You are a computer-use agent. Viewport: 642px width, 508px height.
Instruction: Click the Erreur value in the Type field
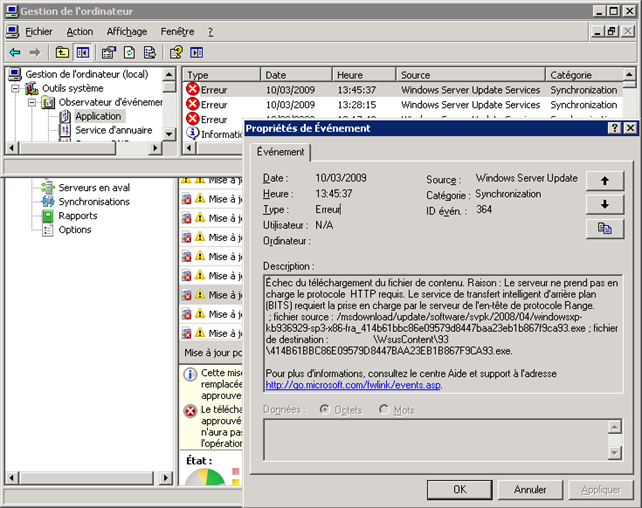coord(328,210)
